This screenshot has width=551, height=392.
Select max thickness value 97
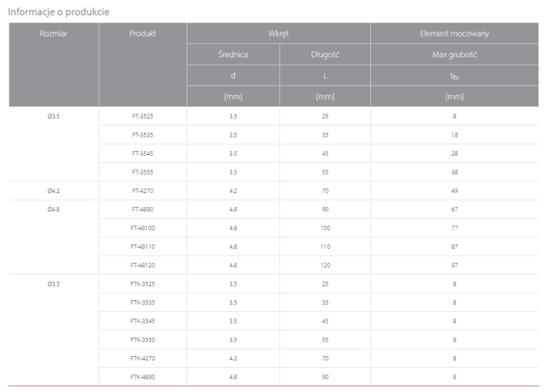click(x=454, y=265)
